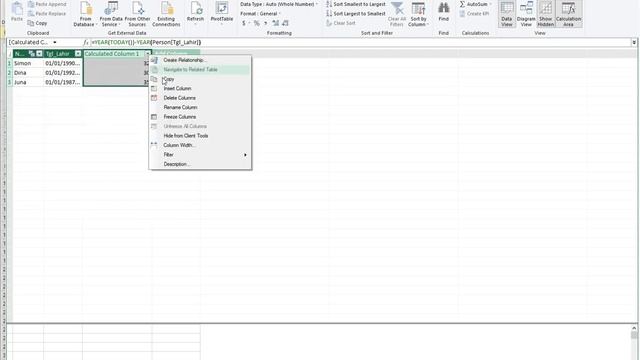Click From Other Sources icon
The width and height of the screenshot is (640, 360).
pyautogui.click(x=137, y=14)
